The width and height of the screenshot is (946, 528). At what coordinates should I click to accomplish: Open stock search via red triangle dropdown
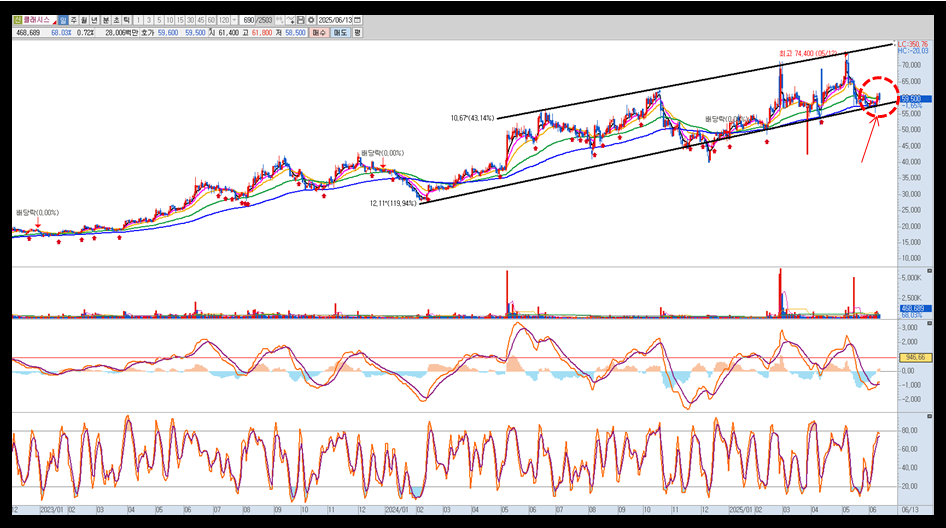[x=54, y=22]
